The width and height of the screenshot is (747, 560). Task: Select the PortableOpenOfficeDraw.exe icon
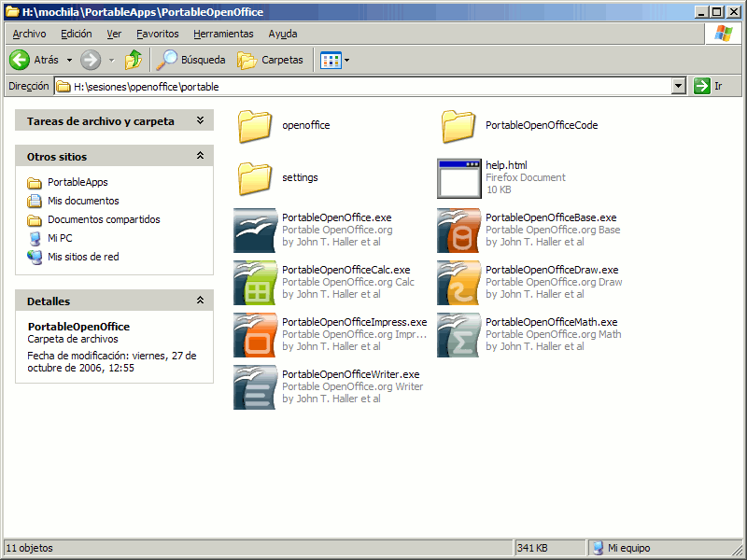(x=458, y=283)
